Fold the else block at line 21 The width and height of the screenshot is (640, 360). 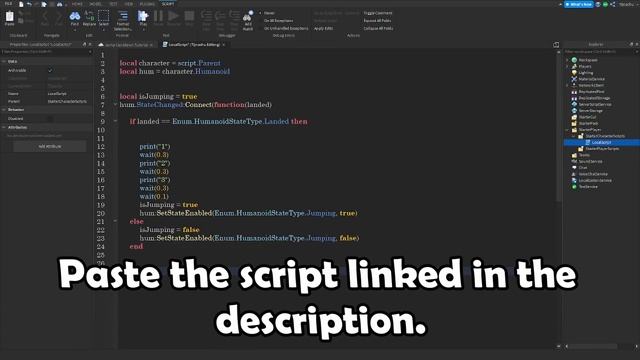tap(115, 221)
